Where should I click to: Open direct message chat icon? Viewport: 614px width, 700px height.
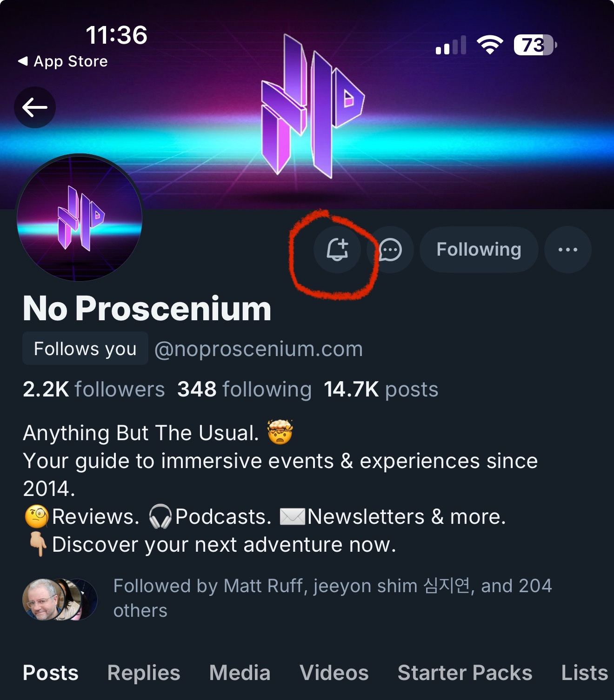click(390, 250)
